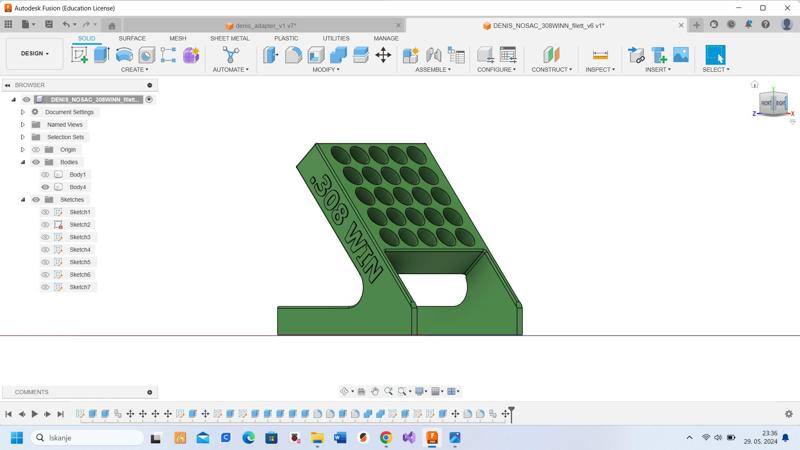This screenshot has height=450, width=800.
Task: Show Sketch1 using its eye icon
Action: pyautogui.click(x=45, y=212)
